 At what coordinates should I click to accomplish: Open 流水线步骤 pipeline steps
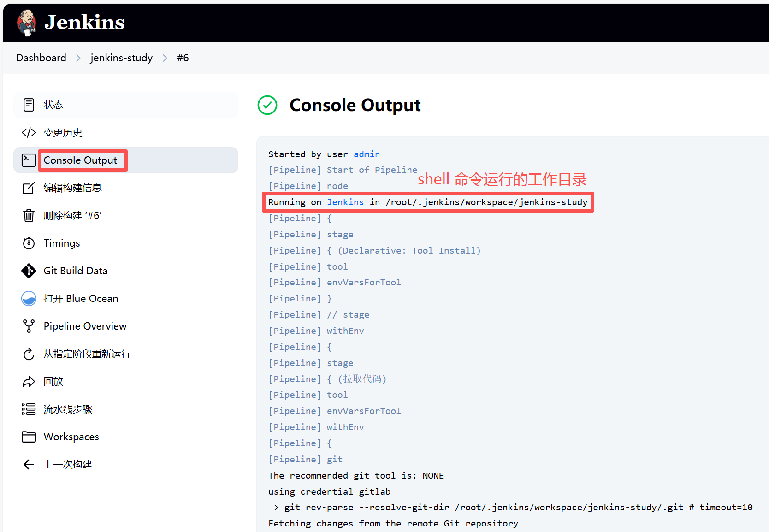[x=126, y=409]
